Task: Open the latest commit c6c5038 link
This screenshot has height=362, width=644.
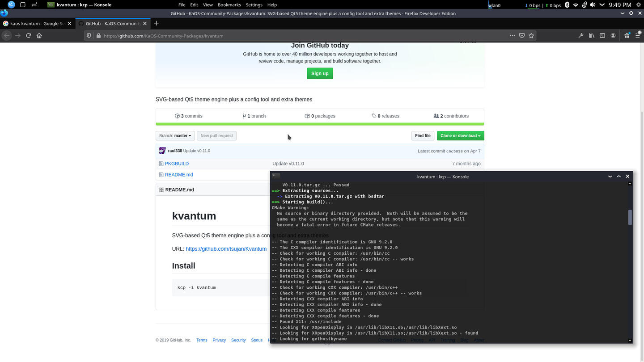Action: coord(454,151)
